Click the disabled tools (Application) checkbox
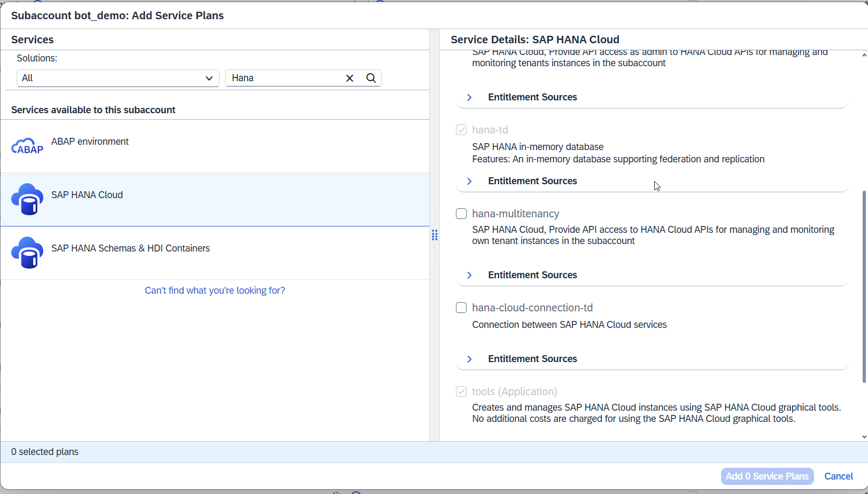This screenshot has width=868, height=494. coord(461,391)
